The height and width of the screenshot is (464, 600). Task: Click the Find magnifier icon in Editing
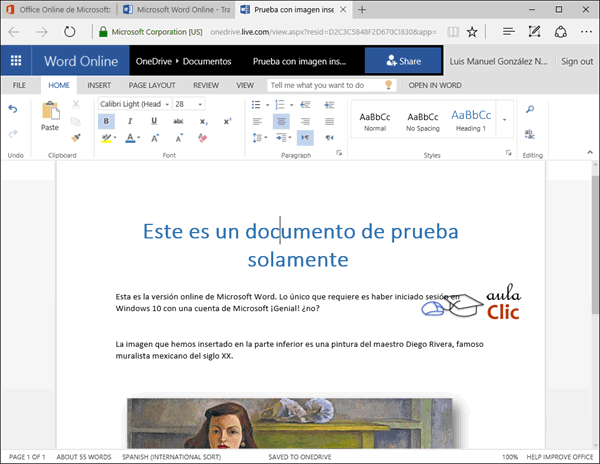530,109
